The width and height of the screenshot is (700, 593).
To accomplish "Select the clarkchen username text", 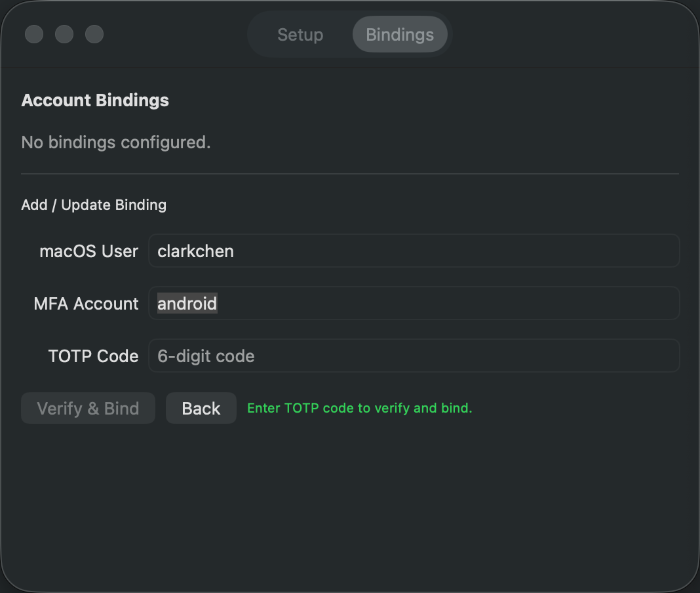I will (195, 251).
